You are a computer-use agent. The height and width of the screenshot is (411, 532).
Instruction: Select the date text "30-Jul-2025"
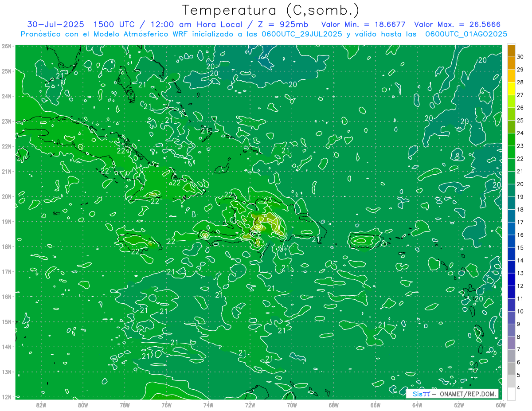tap(55, 24)
